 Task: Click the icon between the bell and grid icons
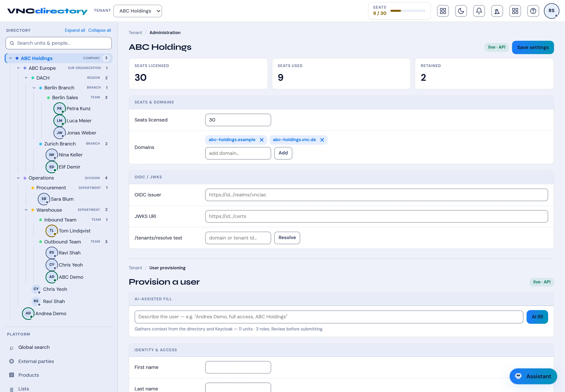(497, 11)
